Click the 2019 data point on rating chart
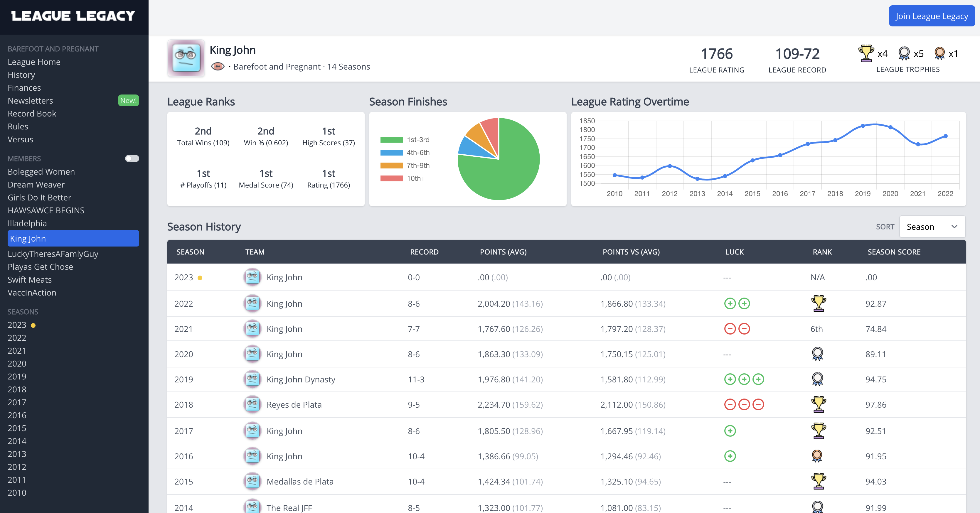The image size is (980, 513). [x=863, y=126]
